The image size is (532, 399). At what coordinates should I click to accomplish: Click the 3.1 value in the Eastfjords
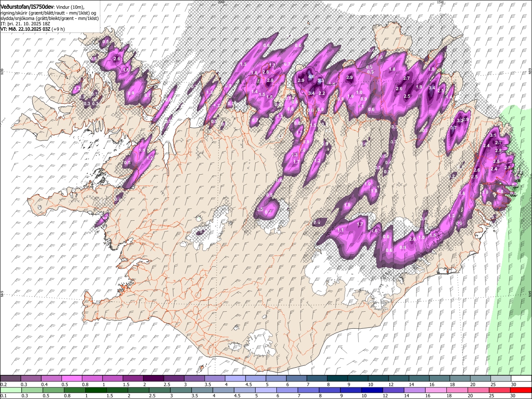click(x=493, y=135)
